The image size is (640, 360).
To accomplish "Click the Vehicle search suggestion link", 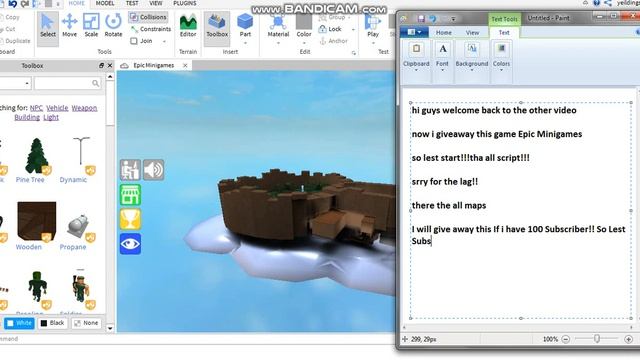I will click(x=57, y=108).
